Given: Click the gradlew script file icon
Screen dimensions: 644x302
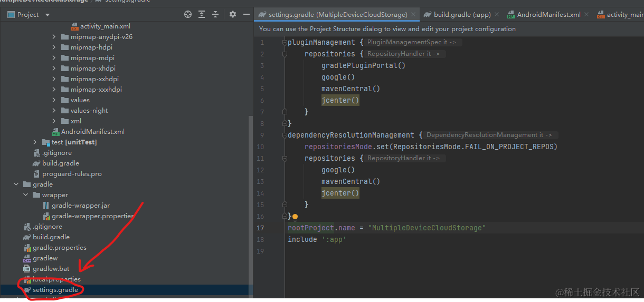Looking at the screenshot, I should click(x=27, y=258).
